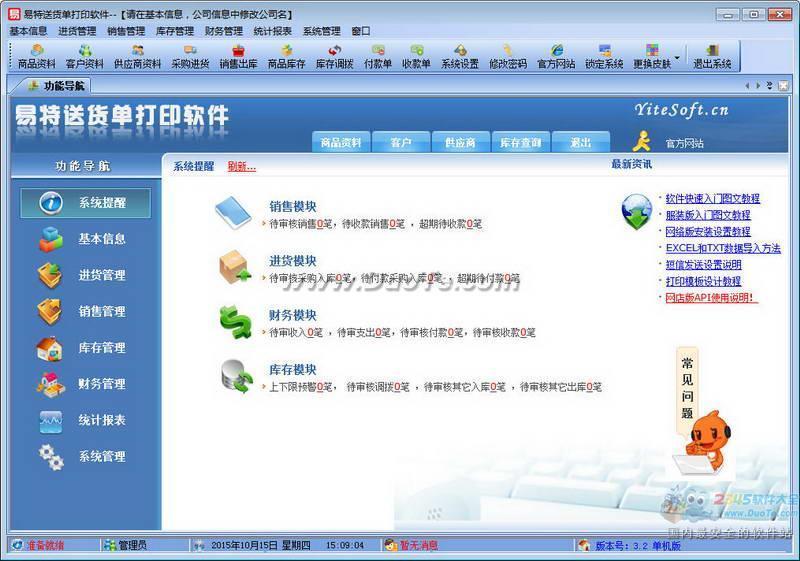Click 采购进货 toolbar icon
Viewport: 800px width, 561px height.
click(x=190, y=56)
